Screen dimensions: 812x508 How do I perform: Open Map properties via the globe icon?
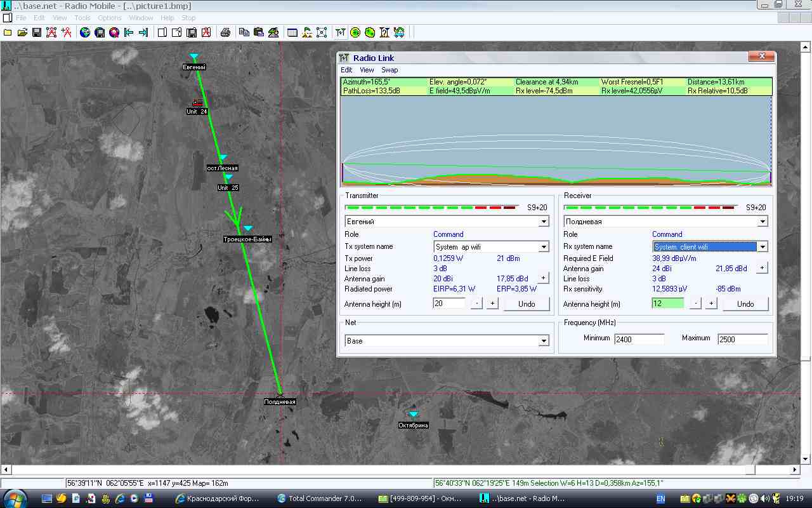click(x=85, y=32)
